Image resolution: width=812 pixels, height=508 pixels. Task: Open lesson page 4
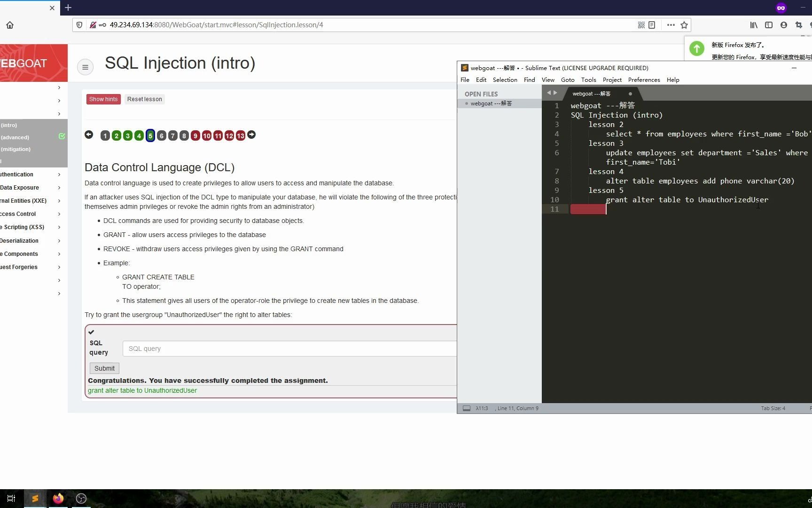pos(139,136)
